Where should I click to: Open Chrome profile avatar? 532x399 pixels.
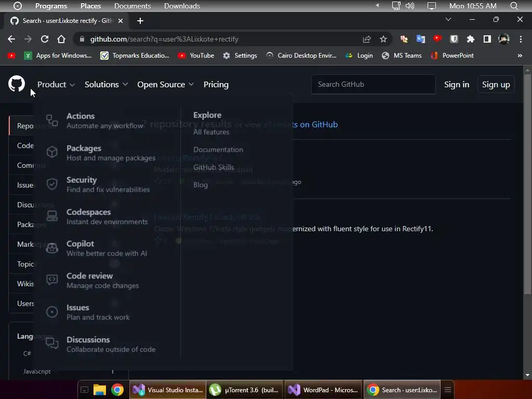(x=503, y=39)
